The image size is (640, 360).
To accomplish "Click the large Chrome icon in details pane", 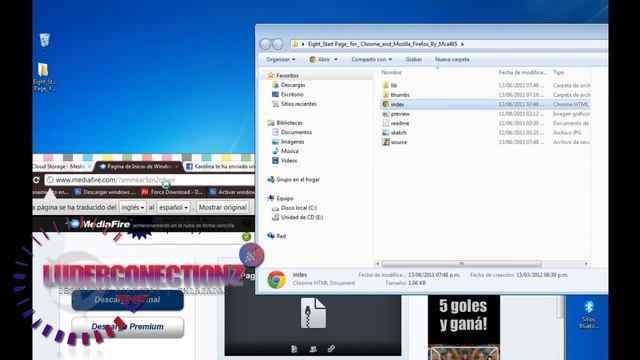I will 276,280.
